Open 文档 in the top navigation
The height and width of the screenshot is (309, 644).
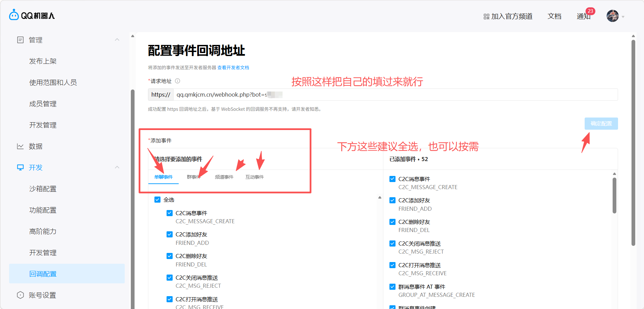[554, 16]
